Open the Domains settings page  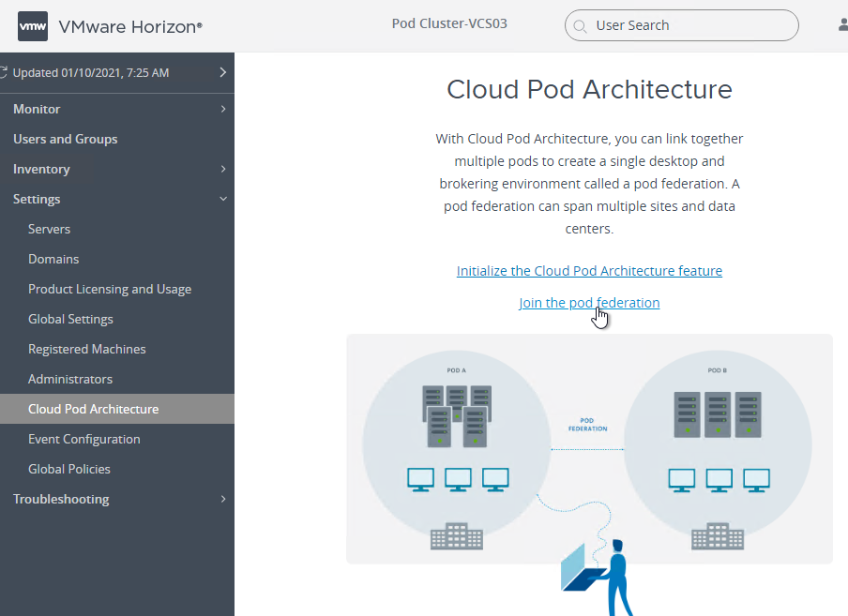(x=53, y=259)
